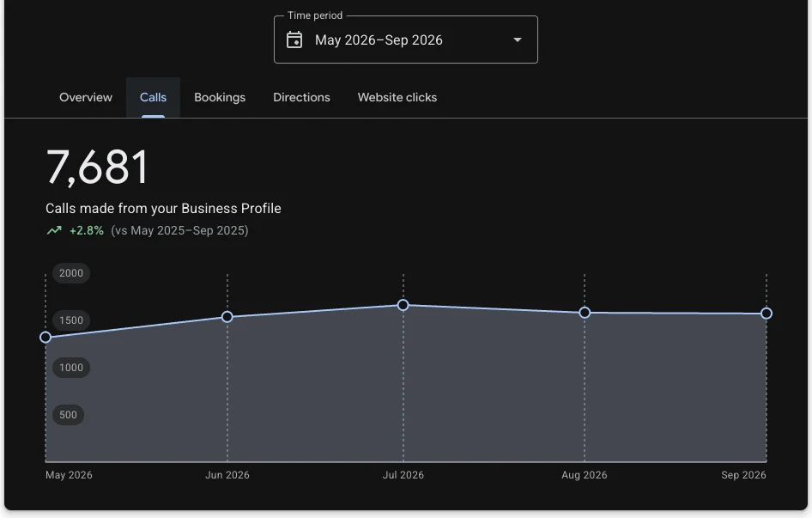The height and width of the screenshot is (518, 812).
Task: View the Website clicks tab
Action: pos(397,97)
